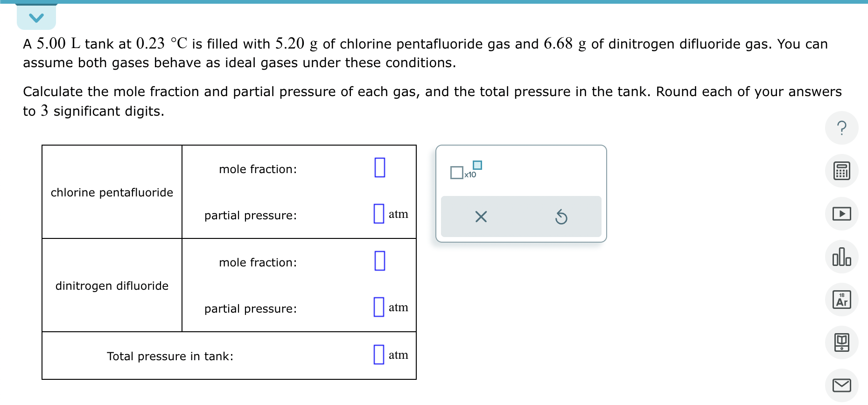Click the dinitrogen difluoride partial pressure box
The image size is (868, 405).
click(x=378, y=307)
